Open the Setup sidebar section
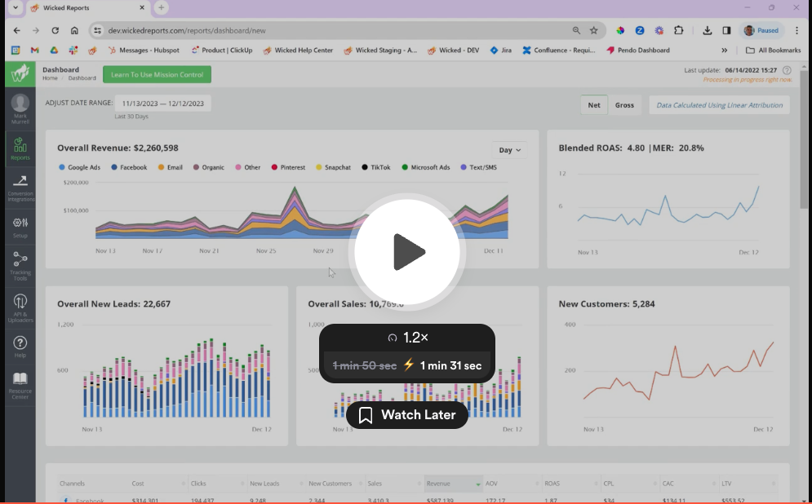Viewport: 812px width, 504px height. point(20,228)
